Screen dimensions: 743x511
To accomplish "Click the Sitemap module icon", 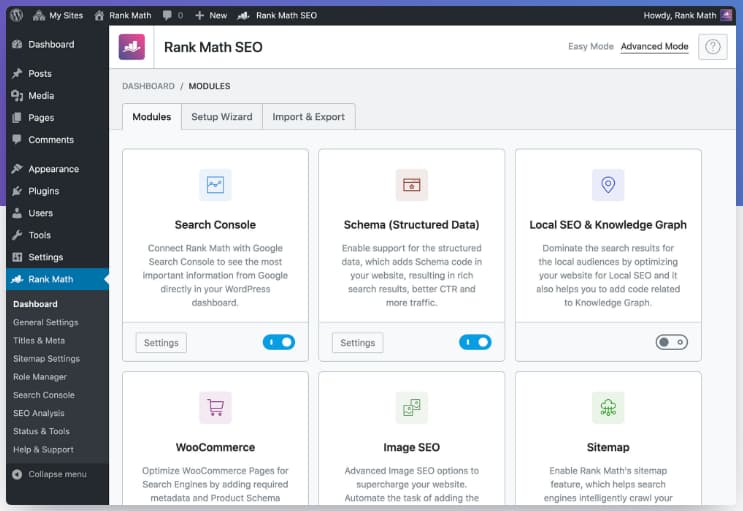I will click(x=608, y=408).
